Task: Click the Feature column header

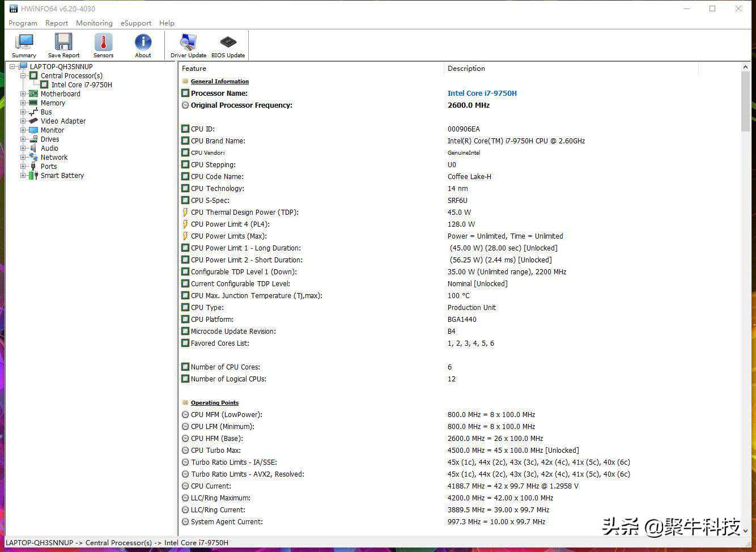Action: [194, 69]
